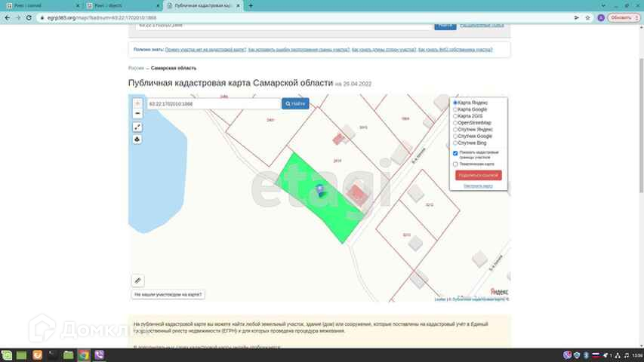Close the first browser tab

point(77,6)
